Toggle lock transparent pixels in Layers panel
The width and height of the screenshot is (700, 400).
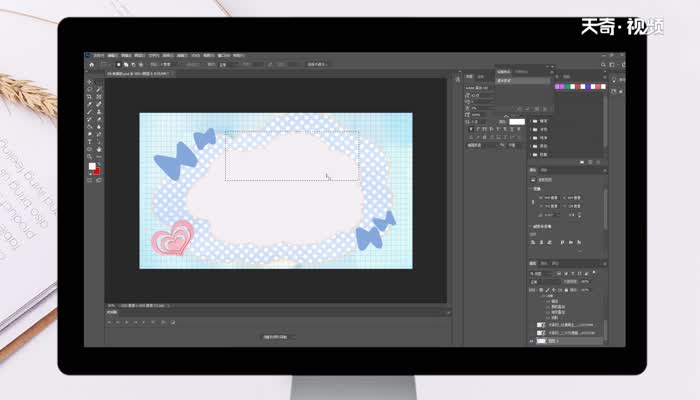point(542,290)
